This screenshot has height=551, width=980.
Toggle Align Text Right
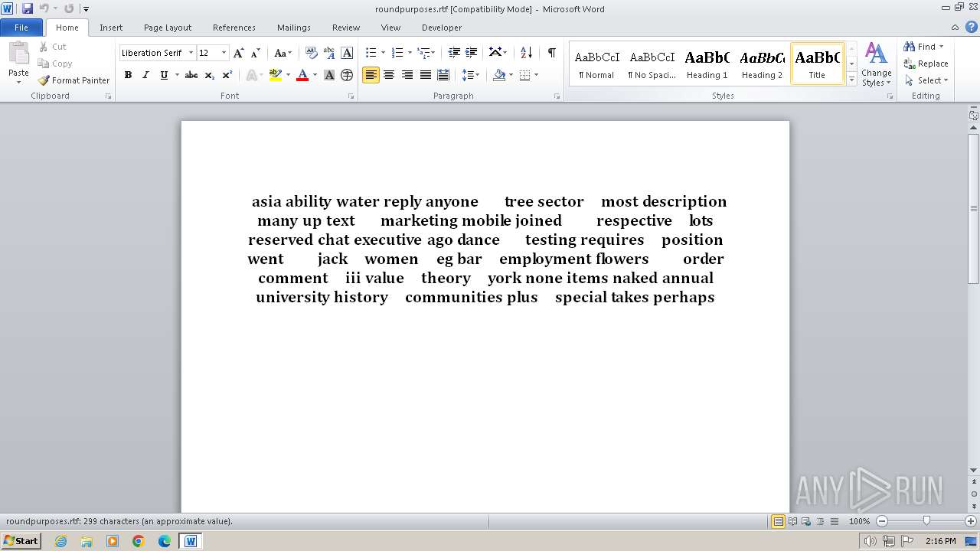407,75
